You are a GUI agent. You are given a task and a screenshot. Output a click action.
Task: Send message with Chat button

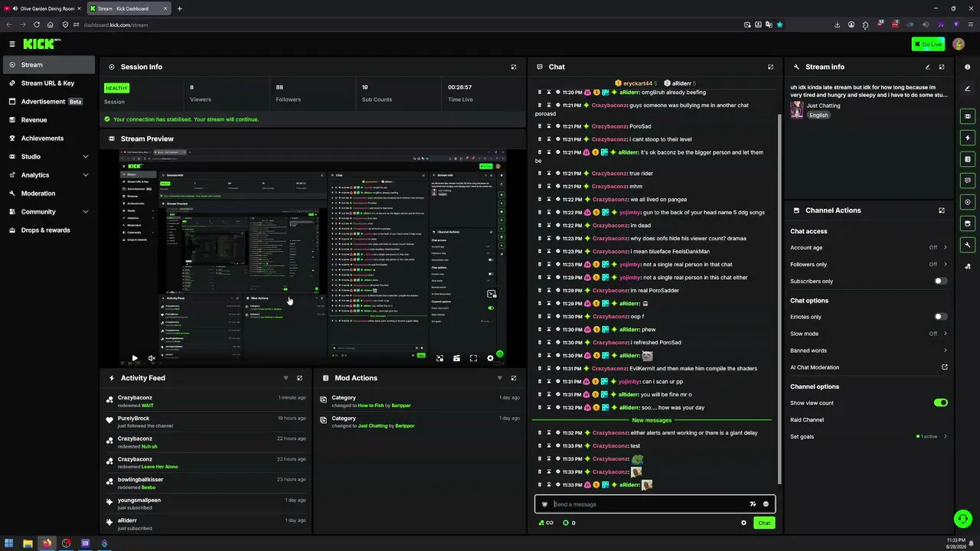(x=764, y=523)
